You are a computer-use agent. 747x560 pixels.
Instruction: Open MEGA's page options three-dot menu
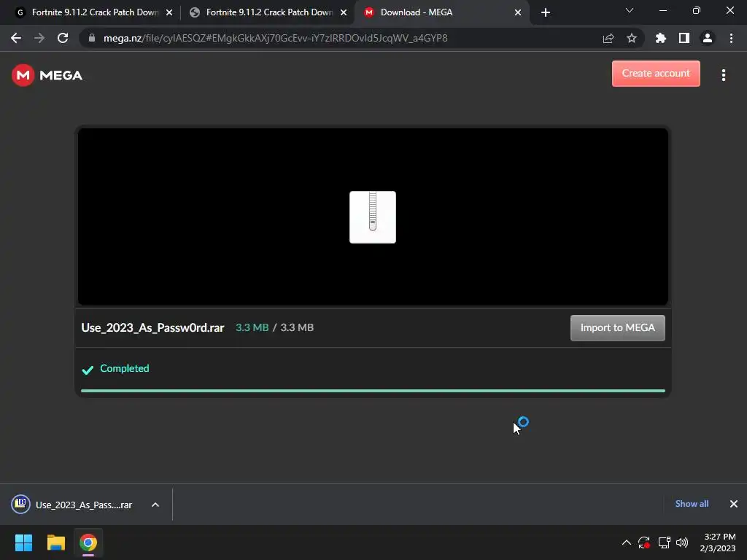tap(724, 75)
